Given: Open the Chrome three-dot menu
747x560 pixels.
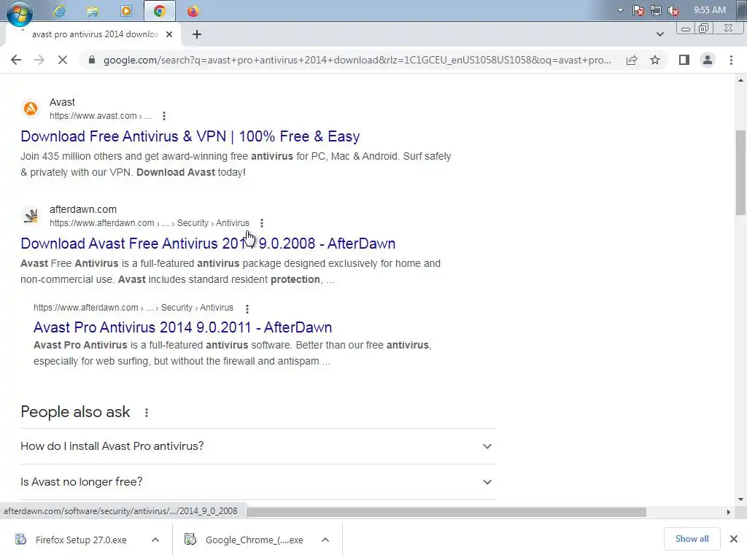Looking at the screenshot, I should (x=731, y=60).
